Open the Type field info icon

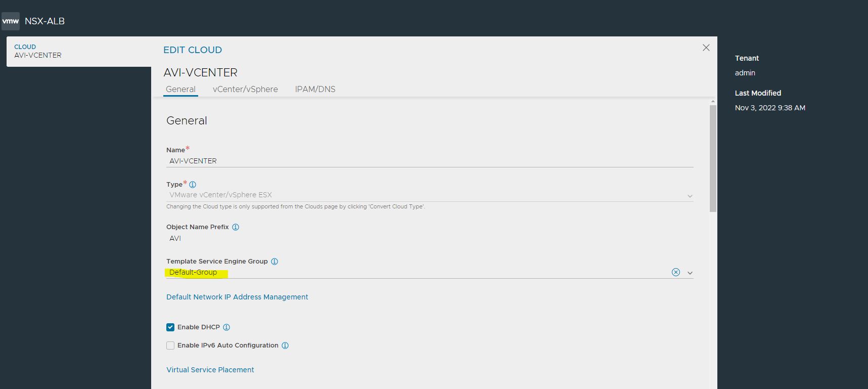pyautogui.click(x=193, y=185)
